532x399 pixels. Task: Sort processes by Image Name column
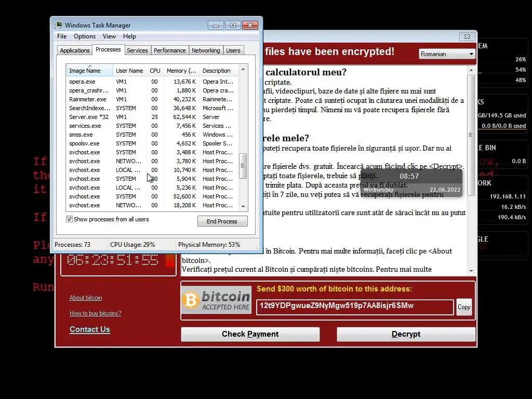(x=89, y=71)
